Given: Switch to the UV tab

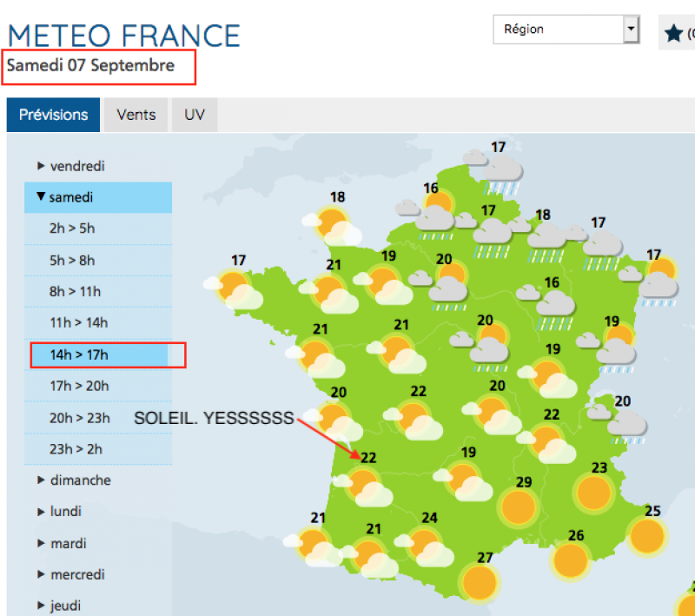Looking at the screenshot, I should click(195, 115).
